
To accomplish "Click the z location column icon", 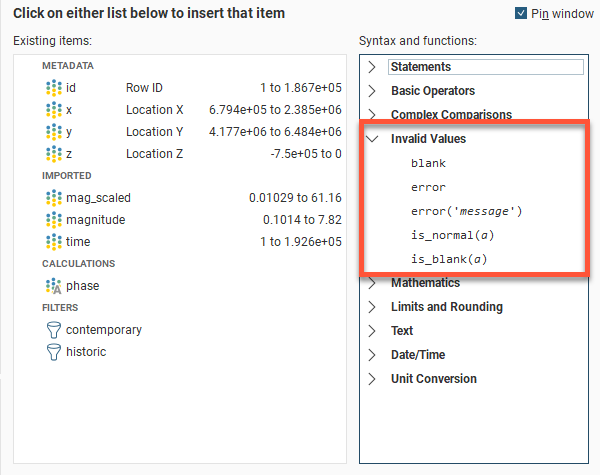I will click(x=54, y=154).
